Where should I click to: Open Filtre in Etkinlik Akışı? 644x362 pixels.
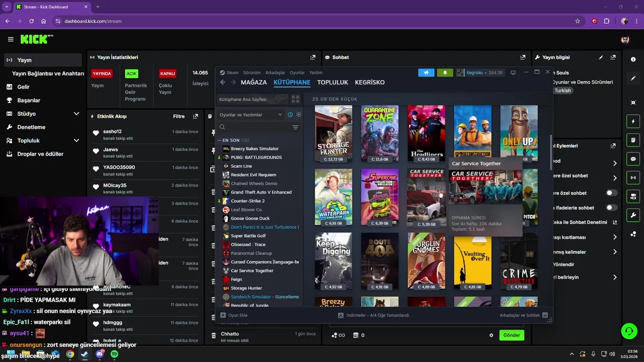(179, 116)
